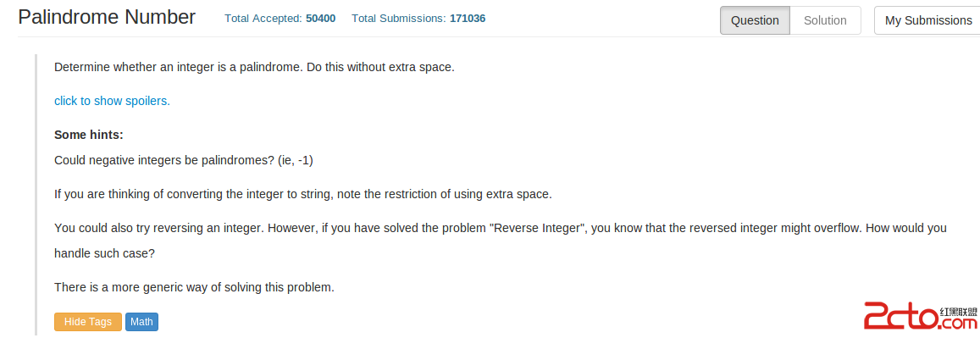
Task: Click the Total Accepted count 50400
Action: pos(321,19)
